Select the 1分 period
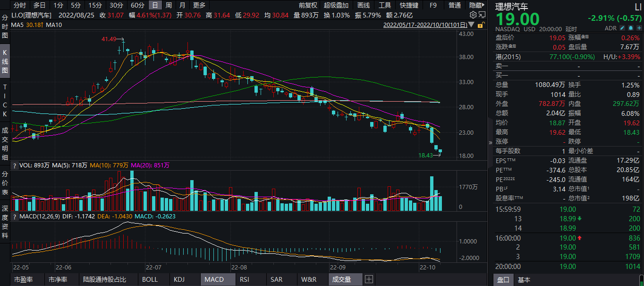The width and height of the screenshot is (644, 286). tap(58, 5)
